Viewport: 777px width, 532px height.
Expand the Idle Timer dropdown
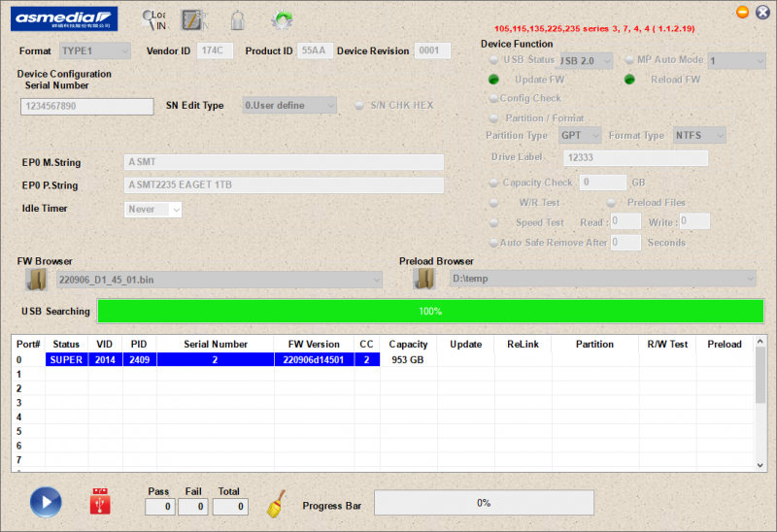153,209
